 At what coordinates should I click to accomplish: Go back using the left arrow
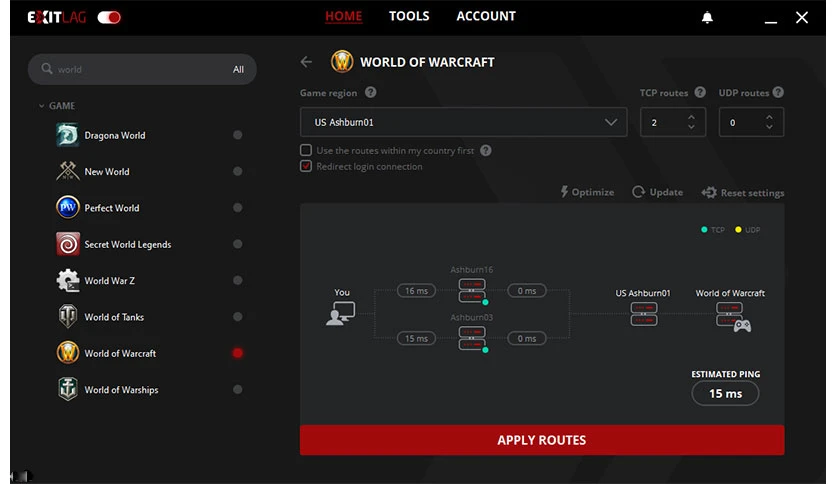click(306, 62)
